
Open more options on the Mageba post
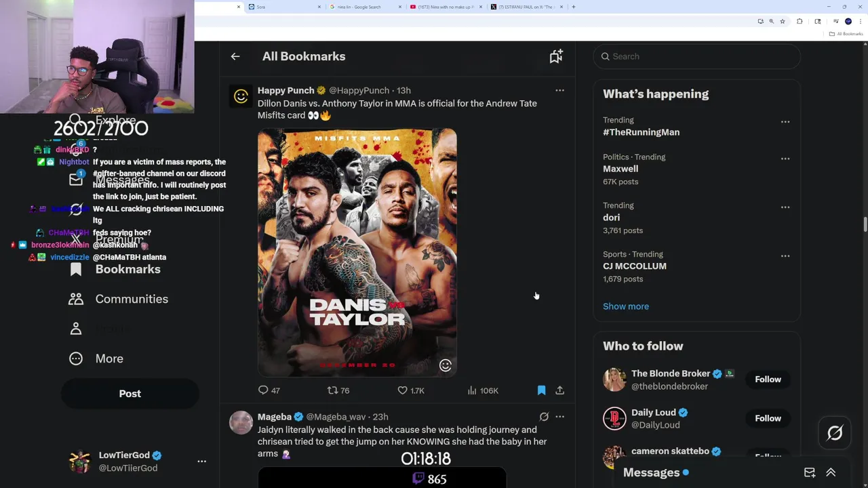click(559, 417)
